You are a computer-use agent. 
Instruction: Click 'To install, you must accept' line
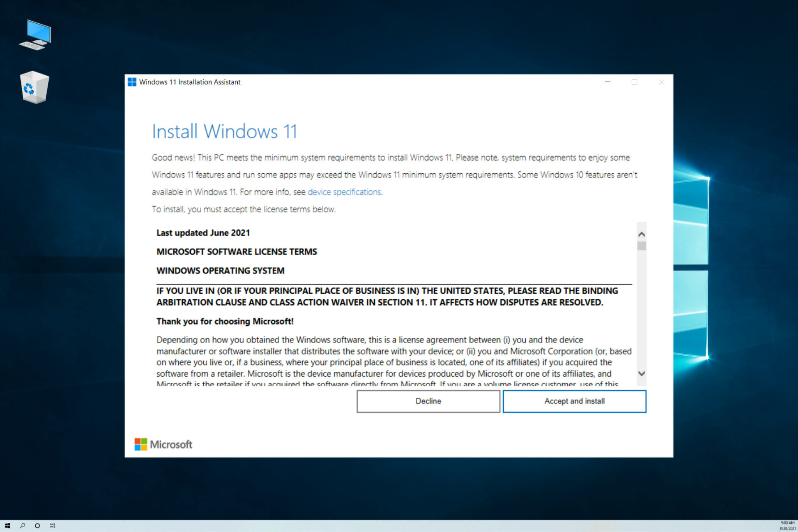point(244,209)
